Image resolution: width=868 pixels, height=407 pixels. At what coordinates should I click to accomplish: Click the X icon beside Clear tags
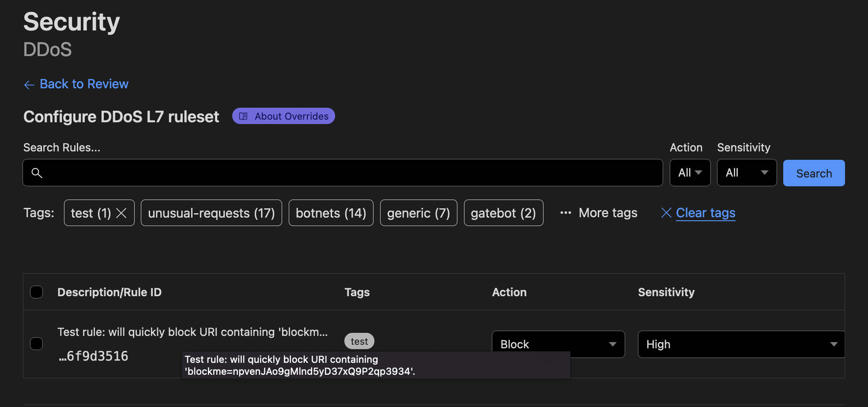(x=666, y=213)
